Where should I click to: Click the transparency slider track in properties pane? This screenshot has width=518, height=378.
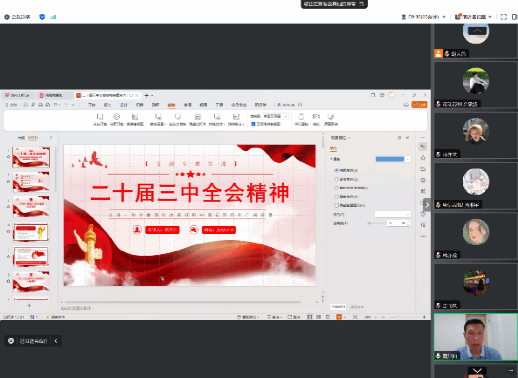[x=377, y=223]
